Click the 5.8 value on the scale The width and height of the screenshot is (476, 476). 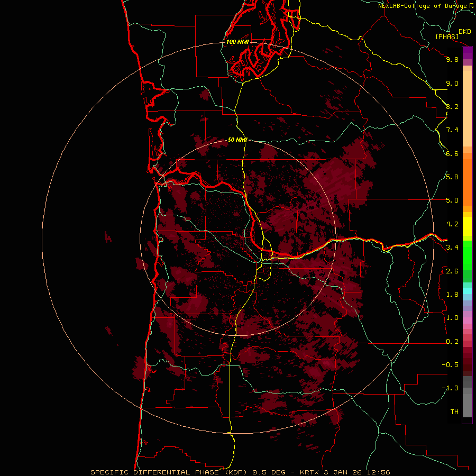click(452, 177)
